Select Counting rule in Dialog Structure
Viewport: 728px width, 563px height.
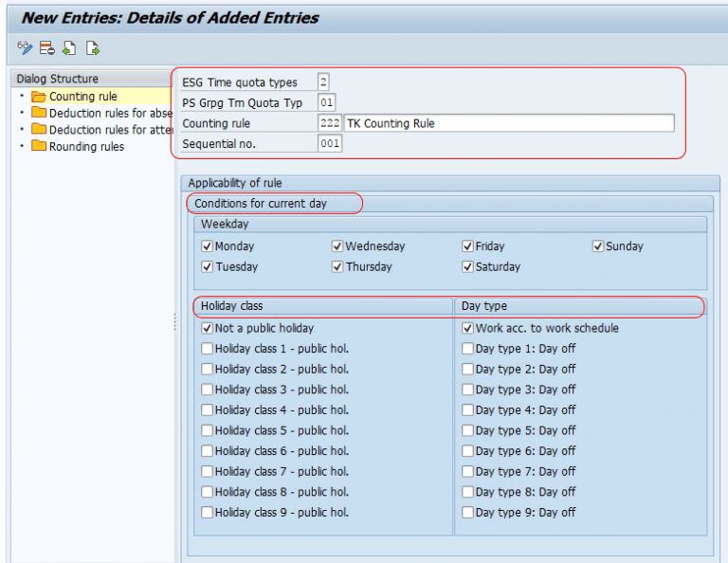[x=83, y=97]
